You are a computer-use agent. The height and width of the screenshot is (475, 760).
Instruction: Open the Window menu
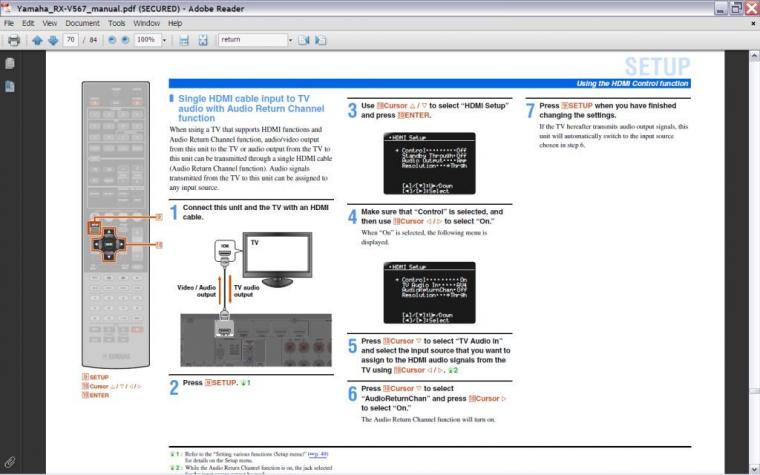click(x=146, y=23)
